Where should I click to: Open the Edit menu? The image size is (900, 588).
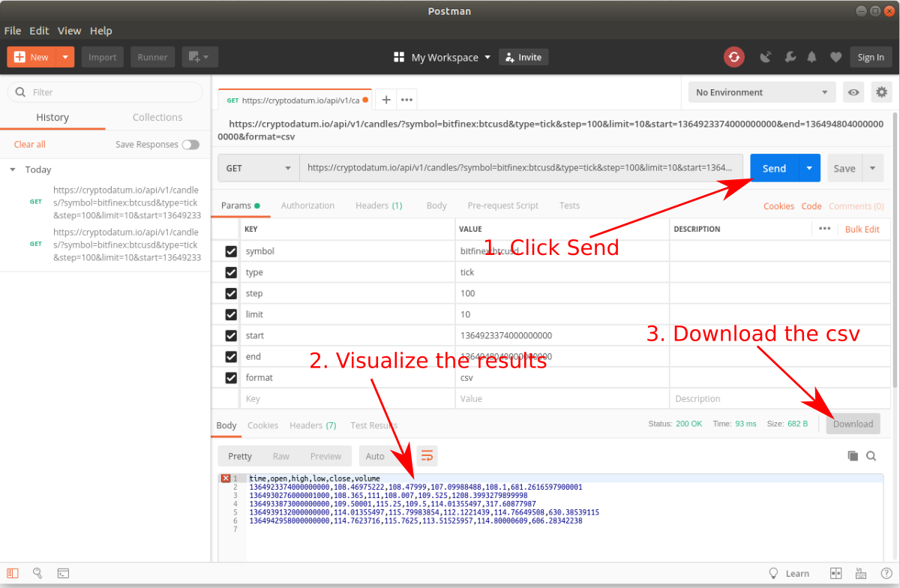click(39, 31)
